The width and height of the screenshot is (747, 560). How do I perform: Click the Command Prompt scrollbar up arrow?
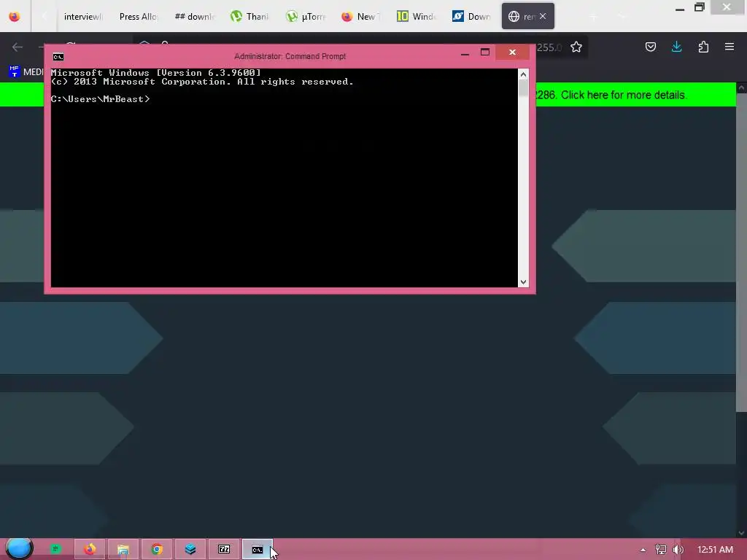click(523, 74)
